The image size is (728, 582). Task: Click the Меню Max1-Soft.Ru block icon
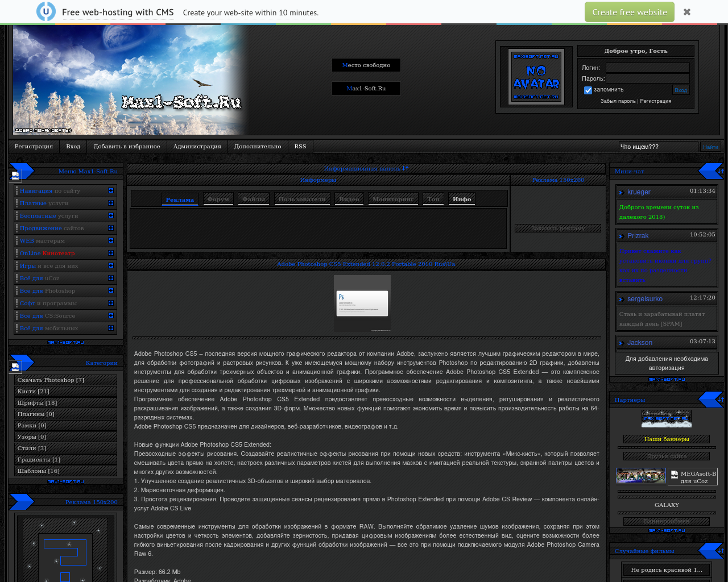(15, 175)
